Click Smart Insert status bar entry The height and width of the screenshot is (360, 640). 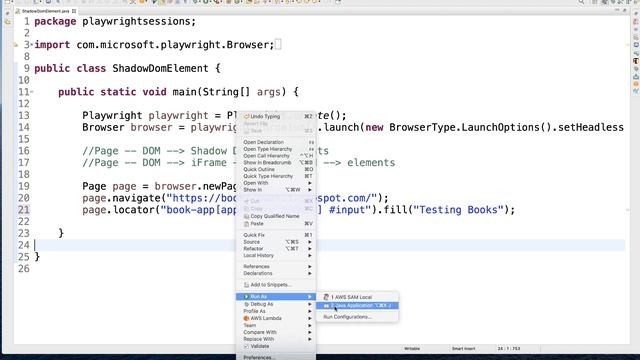click(x=463, y=349)
